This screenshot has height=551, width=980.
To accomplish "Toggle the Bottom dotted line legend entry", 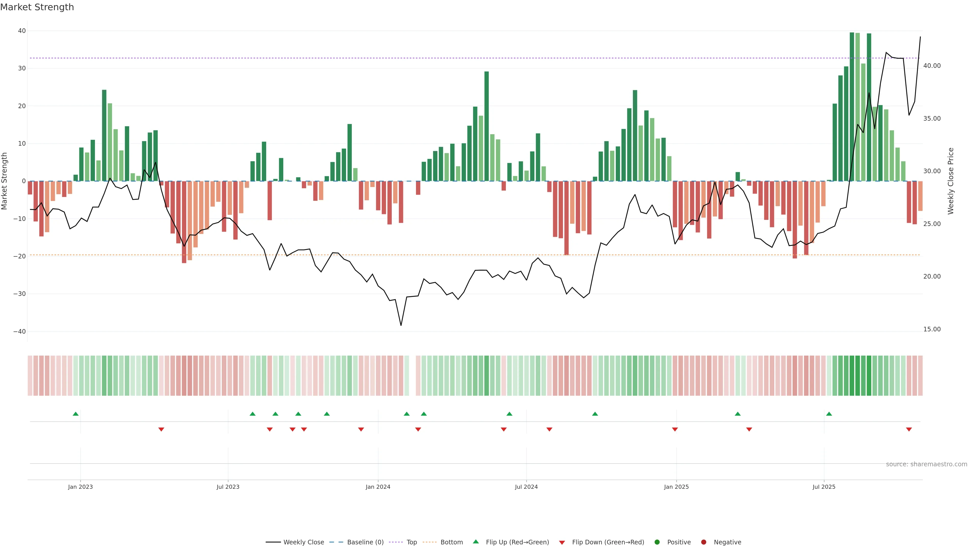I will tap(451, 542).
